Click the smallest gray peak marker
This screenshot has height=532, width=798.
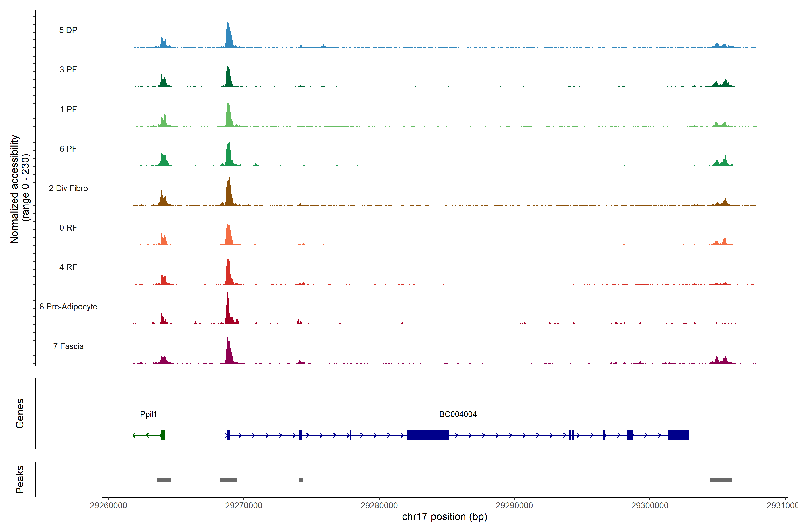click(301, 480)
